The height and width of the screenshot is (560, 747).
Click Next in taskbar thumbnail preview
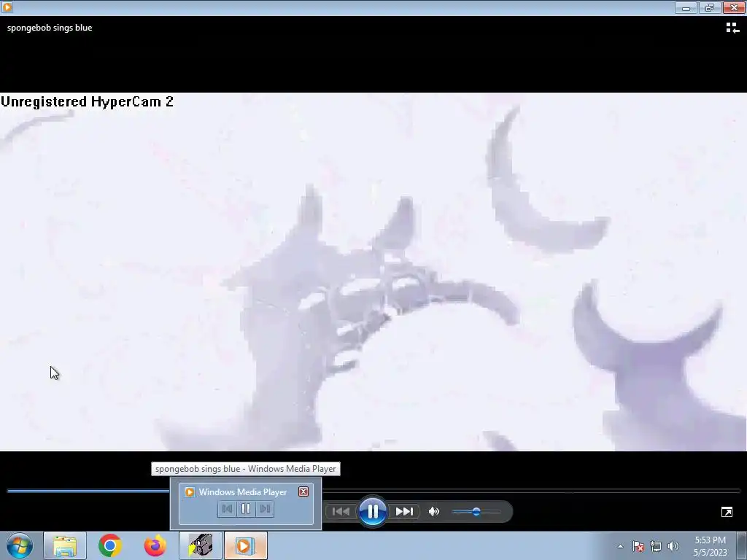pos(264,508)
